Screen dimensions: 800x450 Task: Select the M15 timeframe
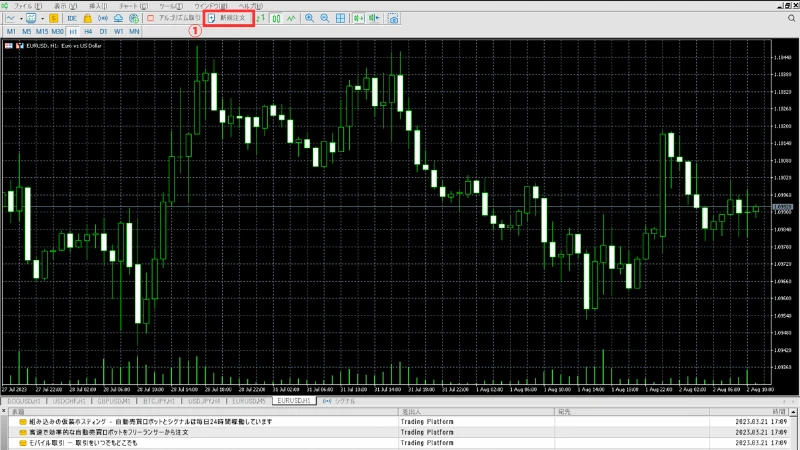[42, 32]
